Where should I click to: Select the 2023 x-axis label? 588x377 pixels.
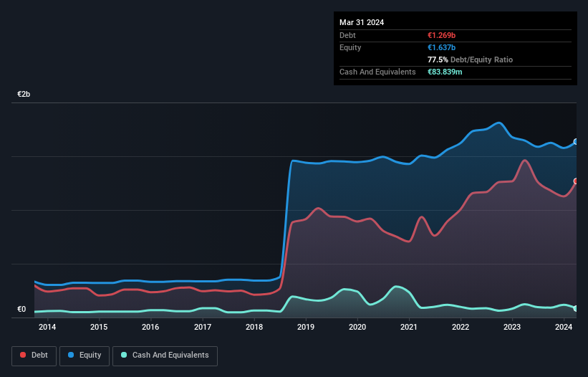512,327
